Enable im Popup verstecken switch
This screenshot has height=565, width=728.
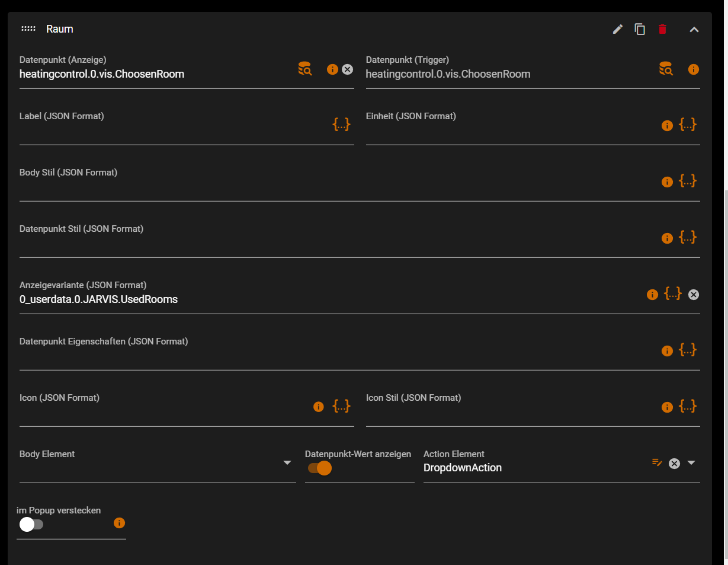point(31,525)
